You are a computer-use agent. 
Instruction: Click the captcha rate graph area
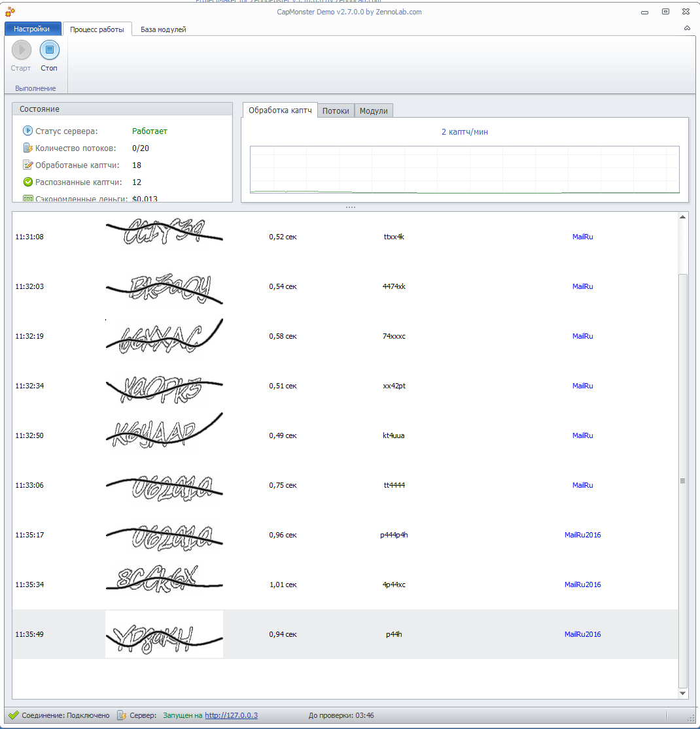pos(464,169)
